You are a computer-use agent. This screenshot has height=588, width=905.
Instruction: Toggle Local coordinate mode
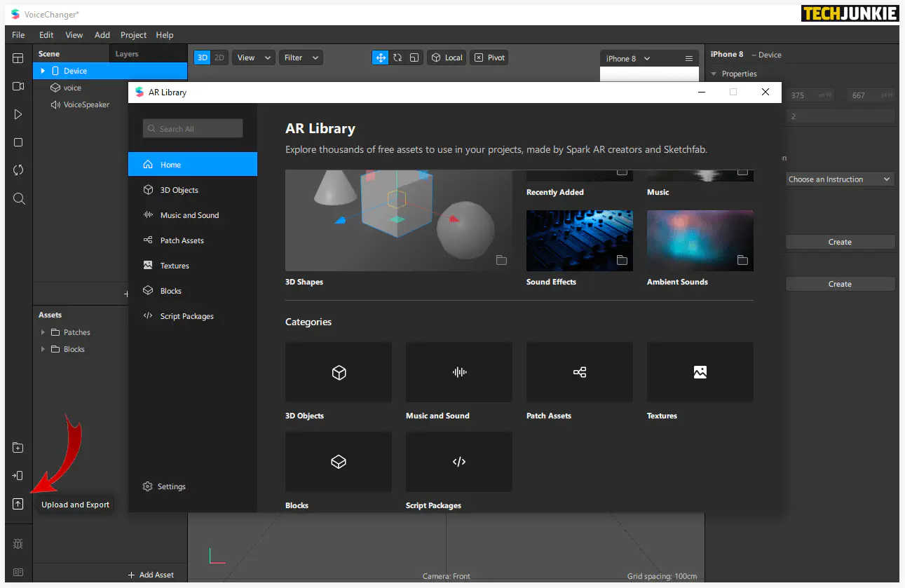click(447, 57)
